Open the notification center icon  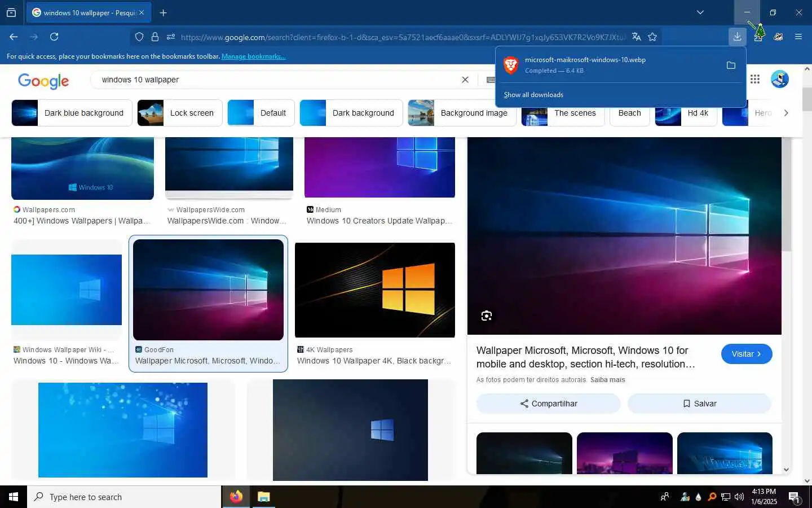[795, 497]
